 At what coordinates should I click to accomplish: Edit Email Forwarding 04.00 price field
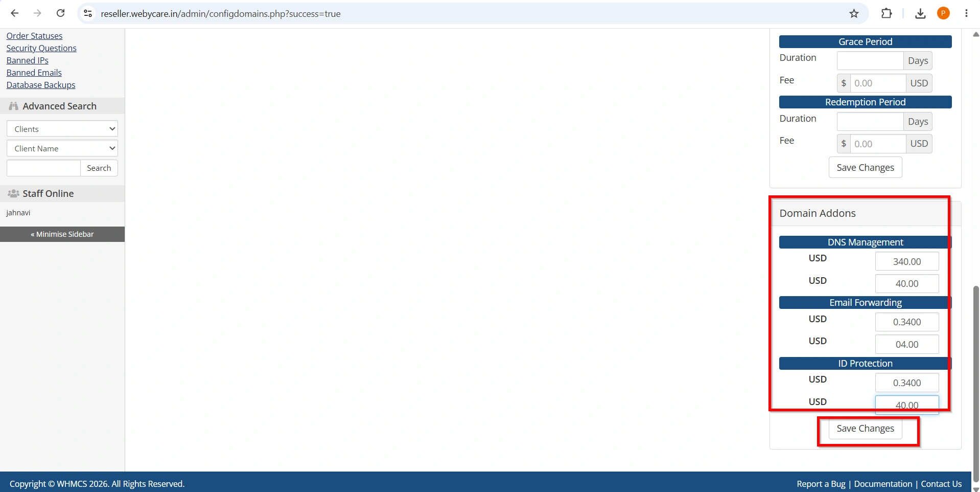(x=907, y=344)
